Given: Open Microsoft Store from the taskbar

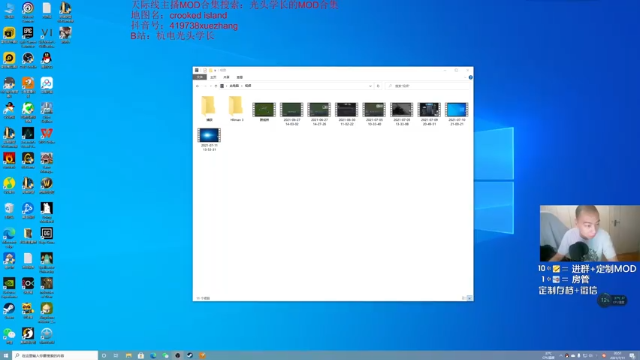Looking at the screenshot, I should pos(141,356).
